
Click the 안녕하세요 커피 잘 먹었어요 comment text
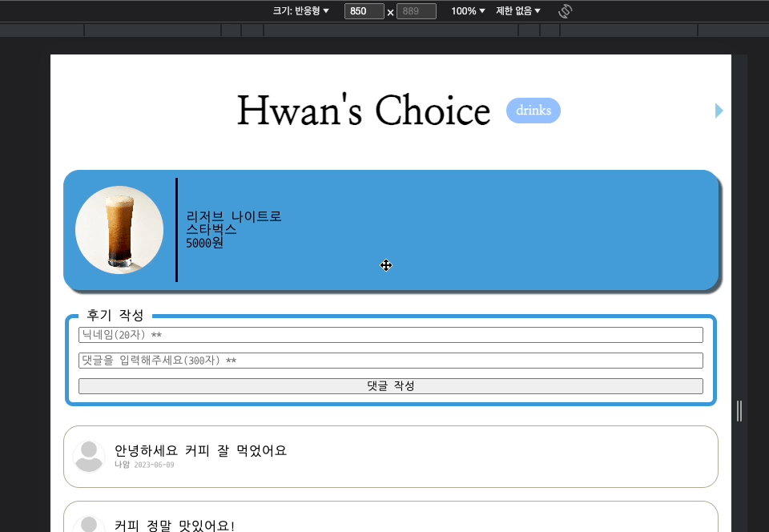pyautogui.click(x=200, y=450)
